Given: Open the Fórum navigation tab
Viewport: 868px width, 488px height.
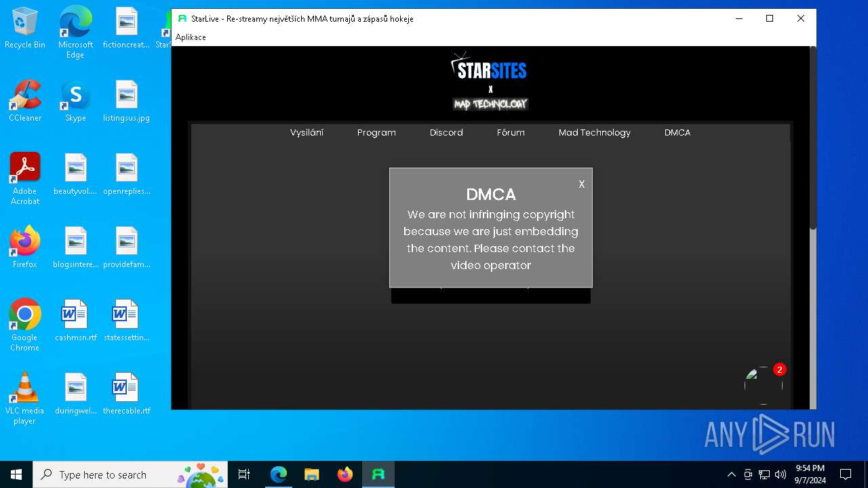Looking at the screenshot, I should 511,133.
